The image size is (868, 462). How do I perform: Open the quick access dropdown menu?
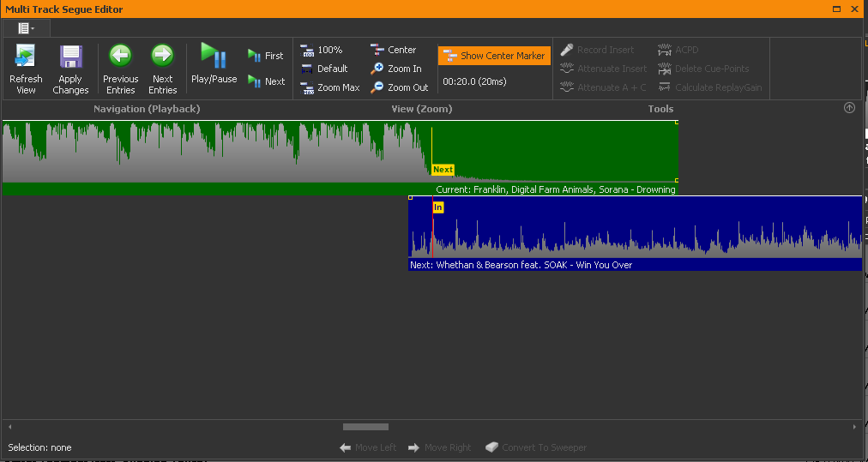coord(27,28)
